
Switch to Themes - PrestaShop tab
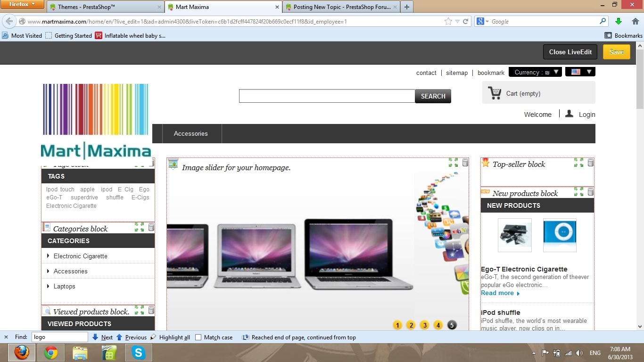click(x=105, y=7)
